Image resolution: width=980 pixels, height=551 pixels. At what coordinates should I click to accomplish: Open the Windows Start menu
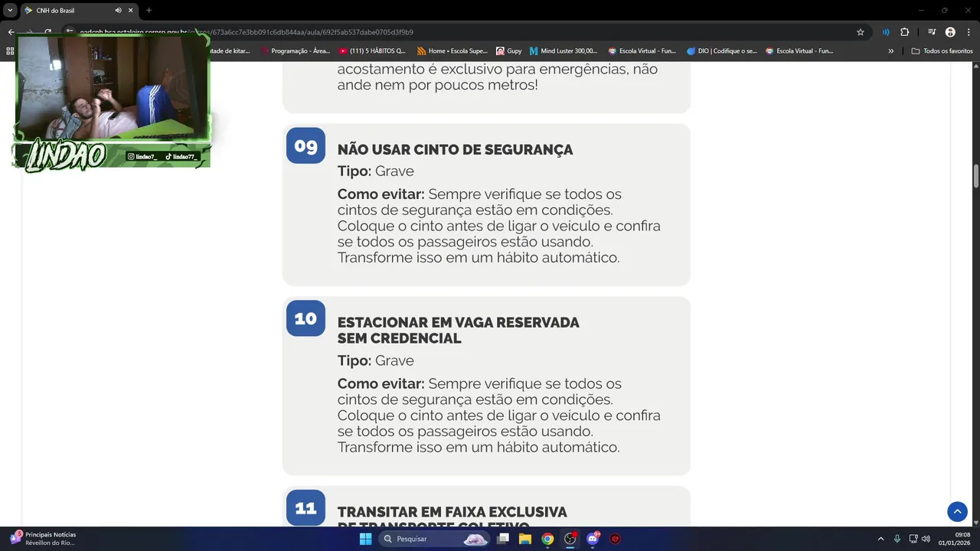[365, 539]
